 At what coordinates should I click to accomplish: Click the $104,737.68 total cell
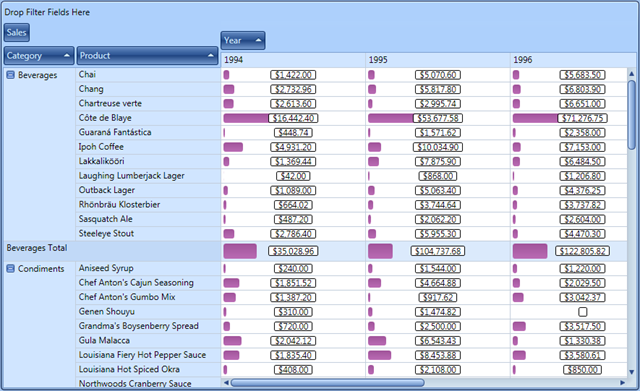coord(438,251)
